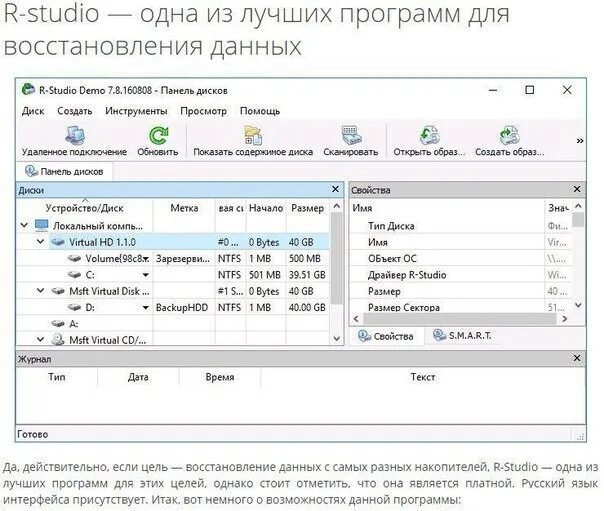Click the Msft Virtual Disk drive icon
Screen dimensions: 604x511
click(58, 291)
